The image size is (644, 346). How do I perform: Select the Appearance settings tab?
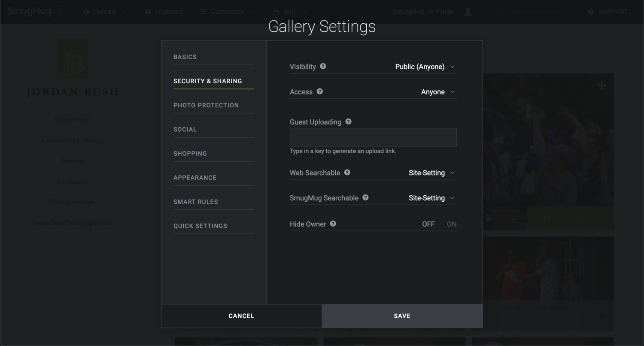click(195, 178)
